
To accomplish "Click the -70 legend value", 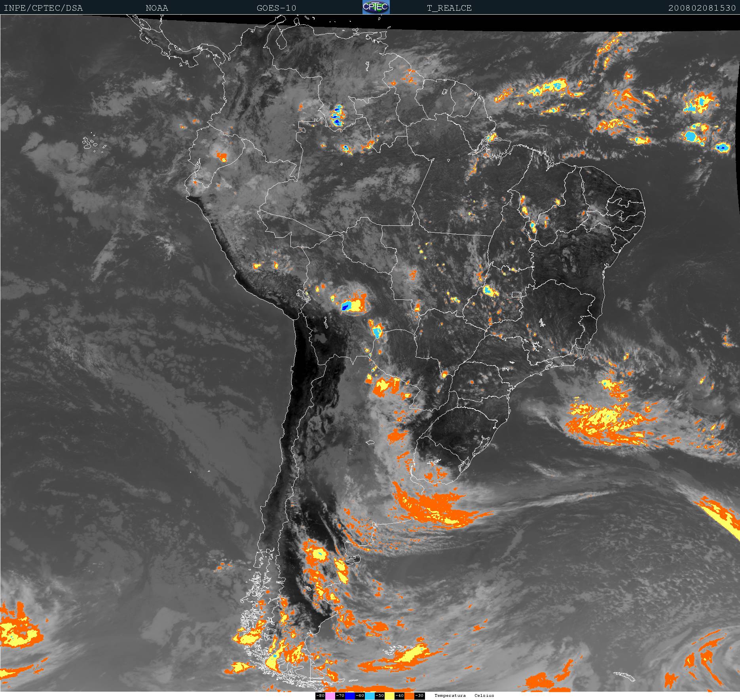I will (340, 696).
